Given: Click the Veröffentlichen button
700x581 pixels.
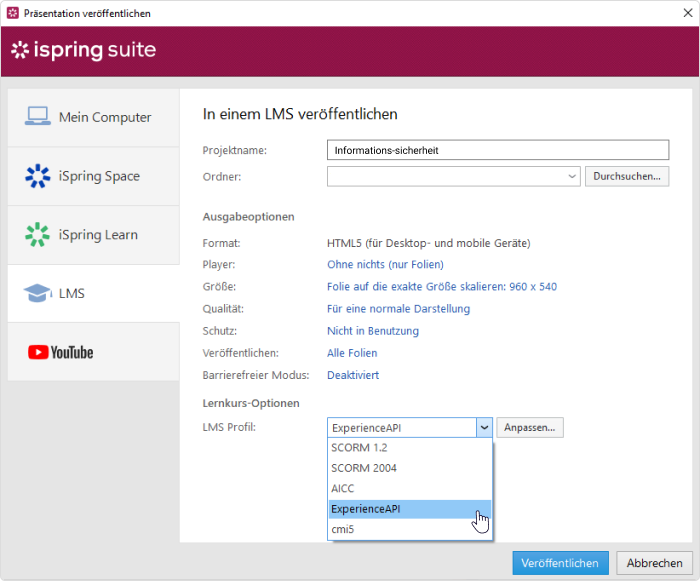Looking at the screenshot, I should (x=560, y=563).
